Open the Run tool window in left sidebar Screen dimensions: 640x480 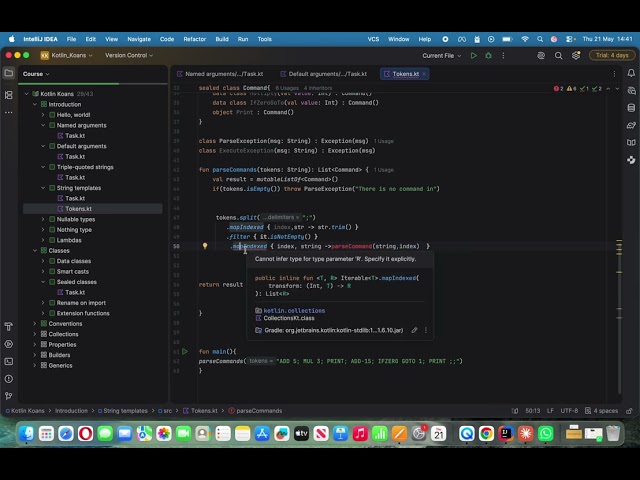9,344
